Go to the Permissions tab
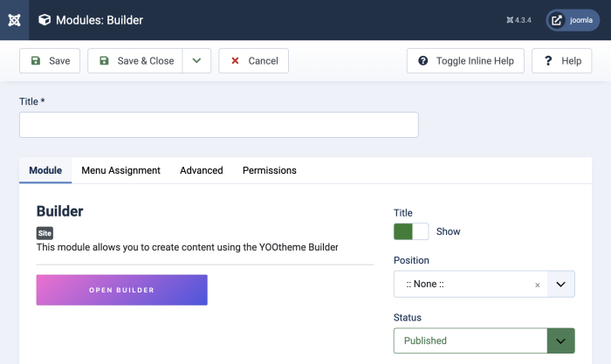611x364 pixels. tap(270, 170)
